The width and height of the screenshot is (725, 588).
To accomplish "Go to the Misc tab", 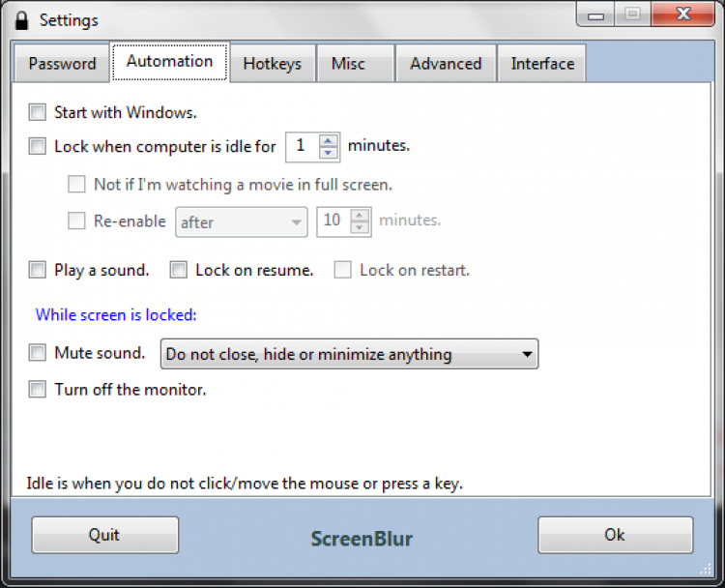I will pyautogui.click(x=348, y=64).
